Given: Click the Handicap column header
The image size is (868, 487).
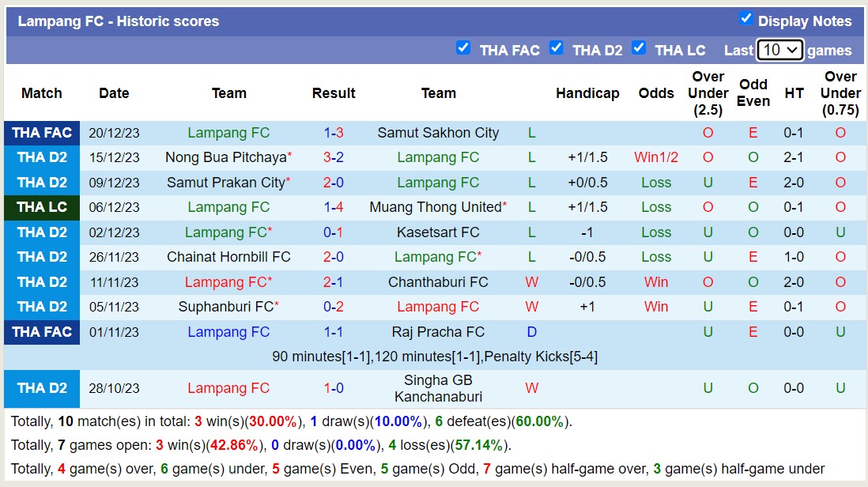Looking at the screenshot, I should click(587, 92).
